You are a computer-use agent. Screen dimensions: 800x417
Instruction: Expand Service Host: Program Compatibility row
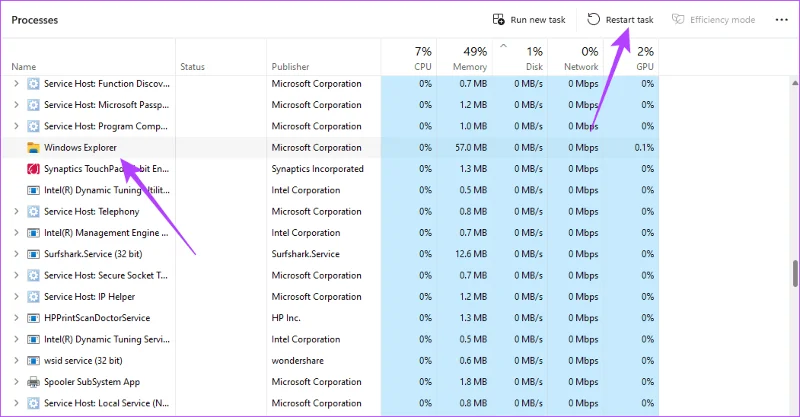(x=16, y=126)
